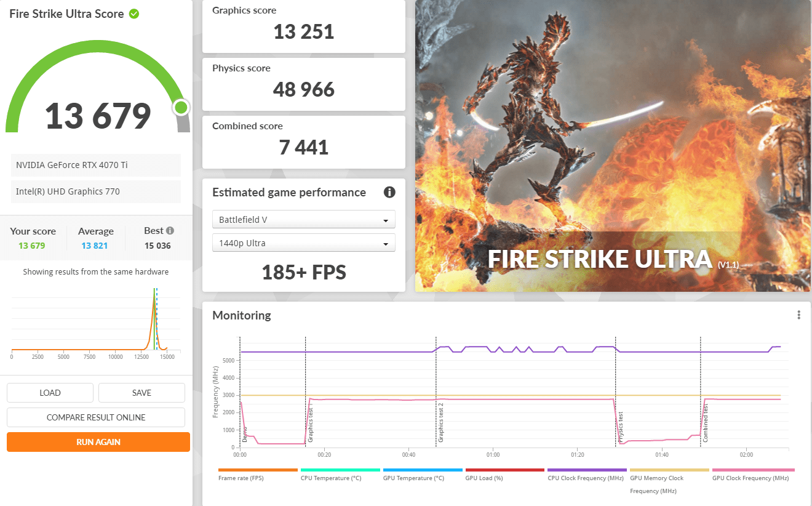Screen dimensions: 812x506
Task: Click the orange RUN AGAIN button
Action: [x=98, y=442]
